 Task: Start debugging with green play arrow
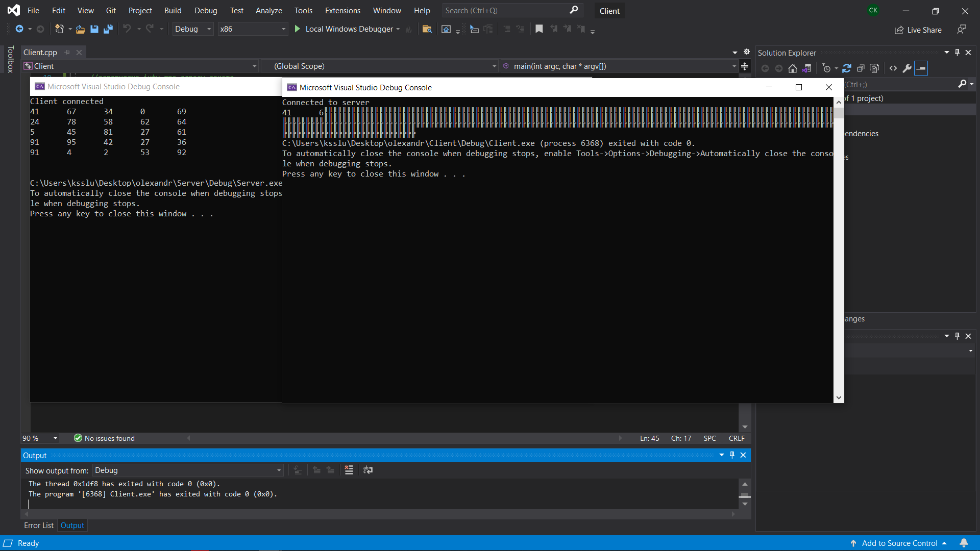(297, 29)
